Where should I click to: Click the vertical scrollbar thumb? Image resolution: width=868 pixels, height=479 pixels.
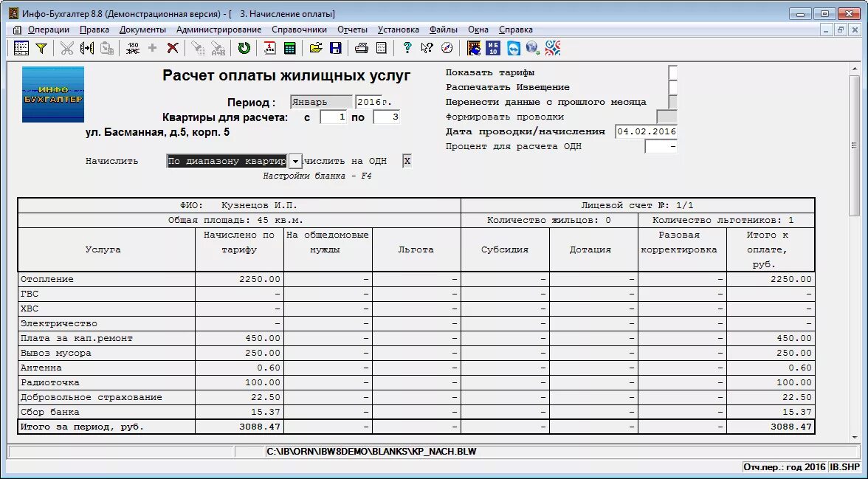click(854, 145)
